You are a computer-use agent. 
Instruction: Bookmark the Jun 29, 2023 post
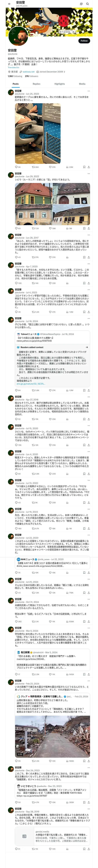tap(84, 228)
